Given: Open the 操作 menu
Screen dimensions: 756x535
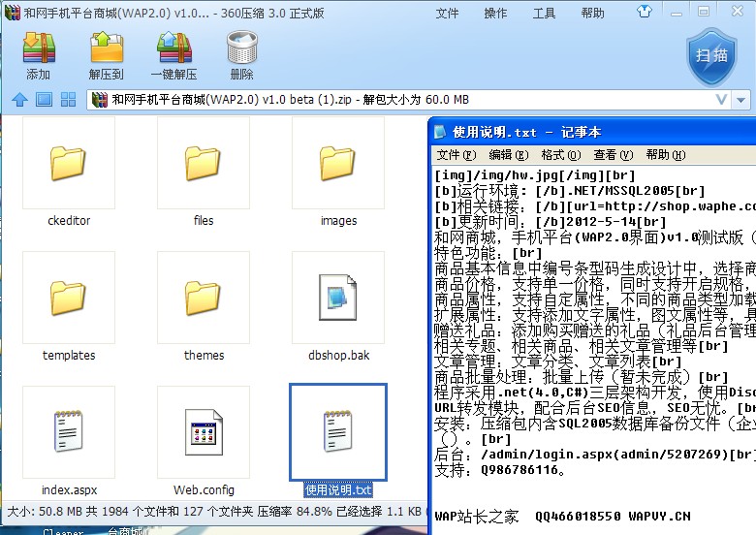Looking at the screenshot, I should click(495, 13).
